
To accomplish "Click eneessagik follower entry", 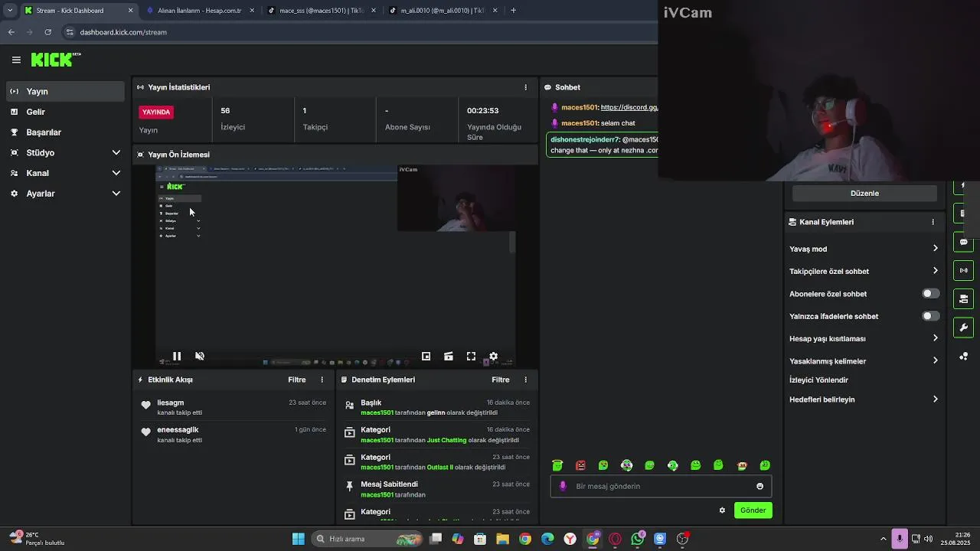I will 234,435.
